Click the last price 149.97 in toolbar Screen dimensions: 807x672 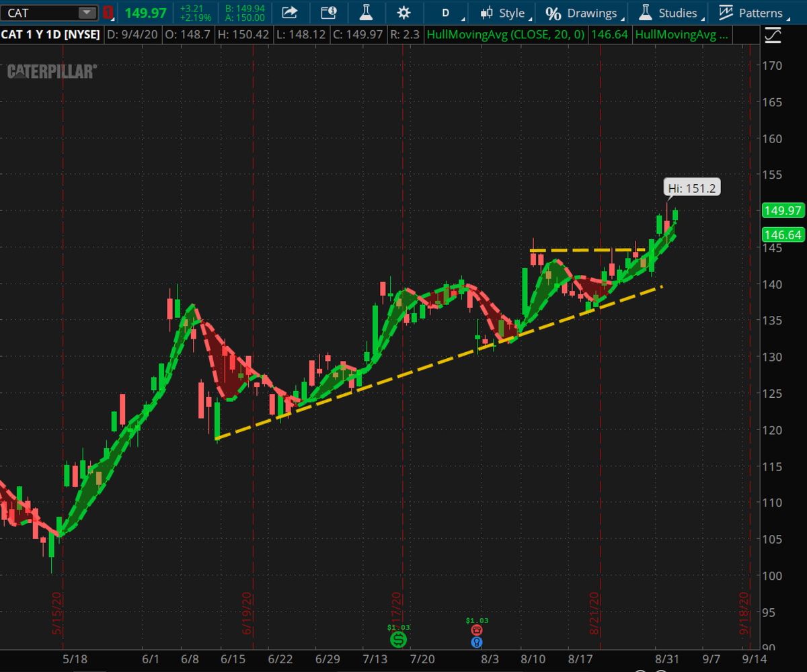click(147, 13)
